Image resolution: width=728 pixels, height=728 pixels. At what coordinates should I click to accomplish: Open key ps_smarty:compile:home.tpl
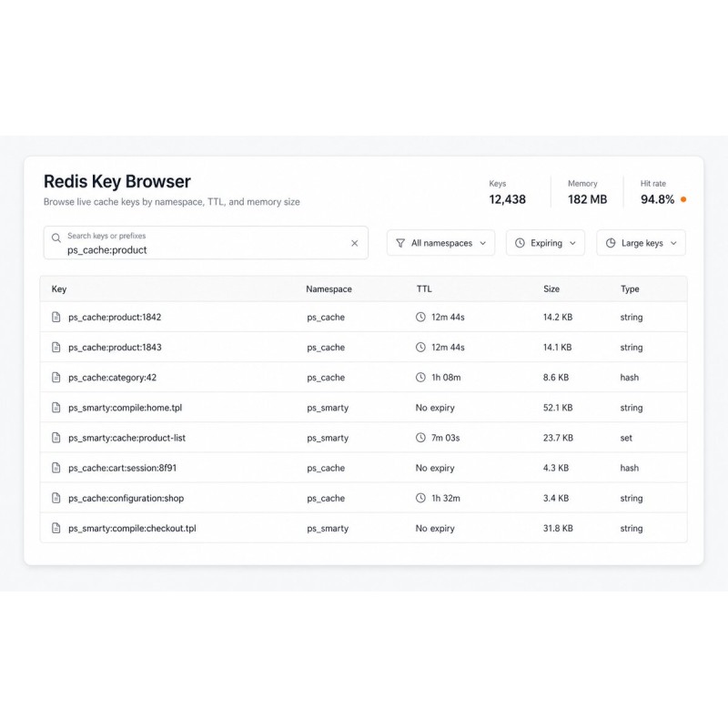pyautogui.click(x=126, y=408)
